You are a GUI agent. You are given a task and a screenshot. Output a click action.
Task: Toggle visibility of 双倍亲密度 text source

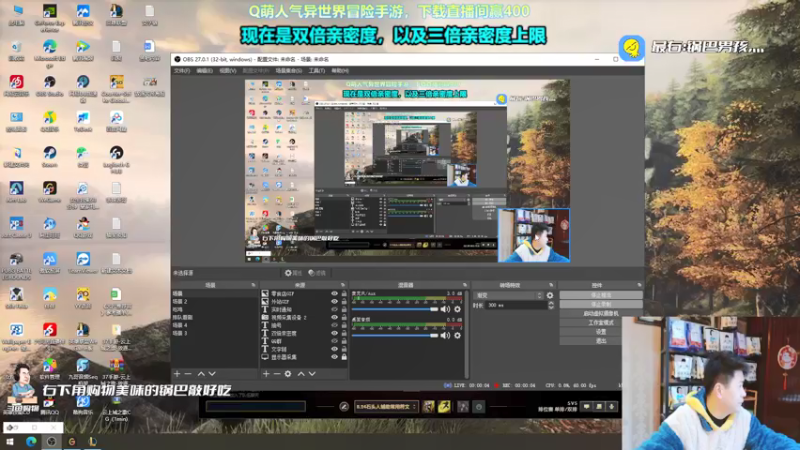[334, 333]
